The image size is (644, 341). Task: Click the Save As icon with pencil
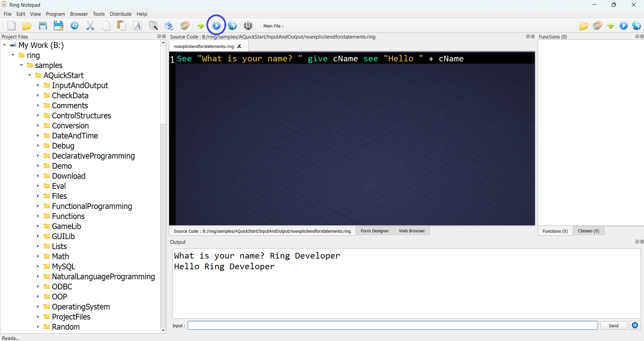58,25
